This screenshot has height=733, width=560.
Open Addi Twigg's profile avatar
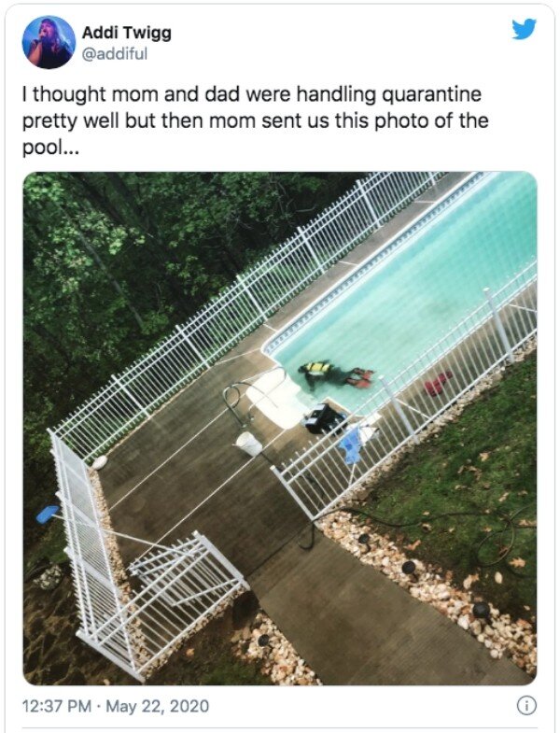point(49,42)
